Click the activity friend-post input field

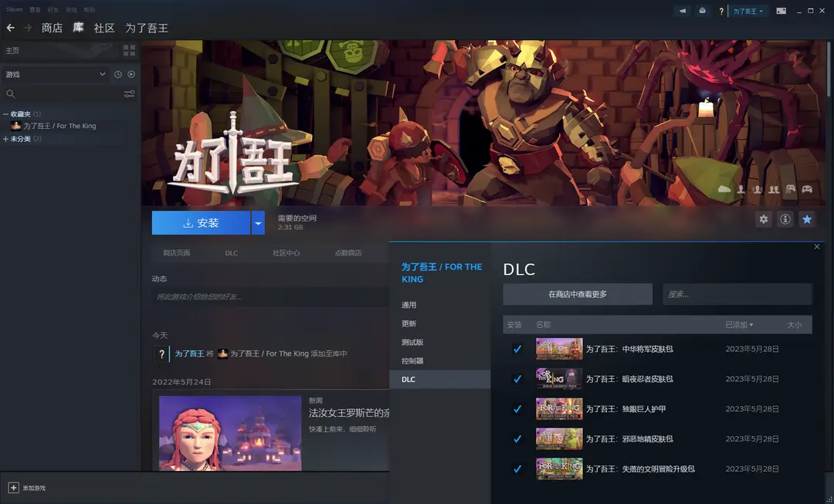point(271,296)
